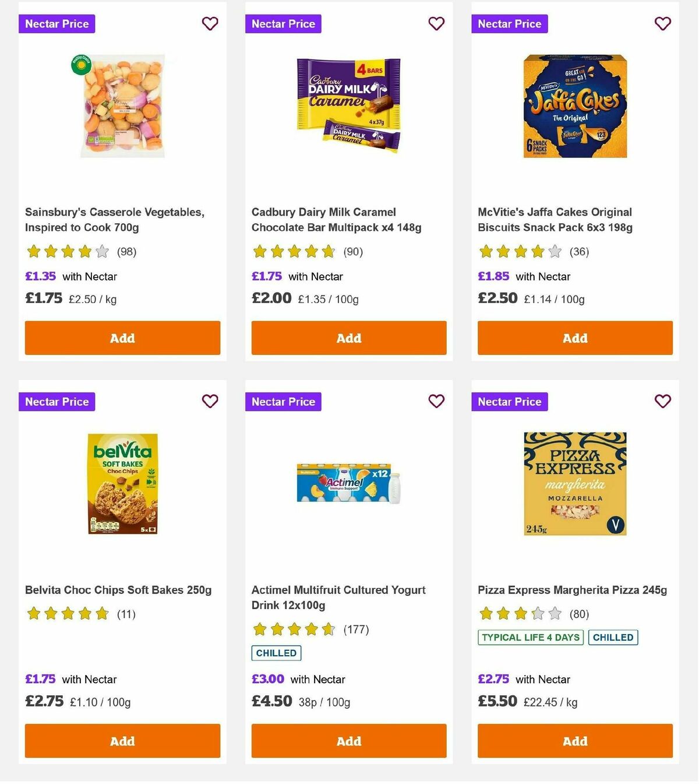Click the vegetarian V symbol on the Pizza Express box

615,525
